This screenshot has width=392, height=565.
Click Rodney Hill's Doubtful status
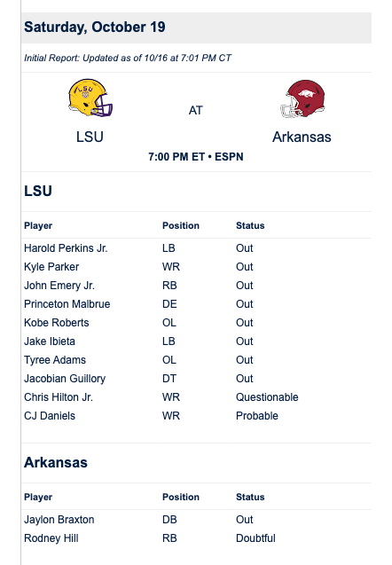tap(255, 538)
